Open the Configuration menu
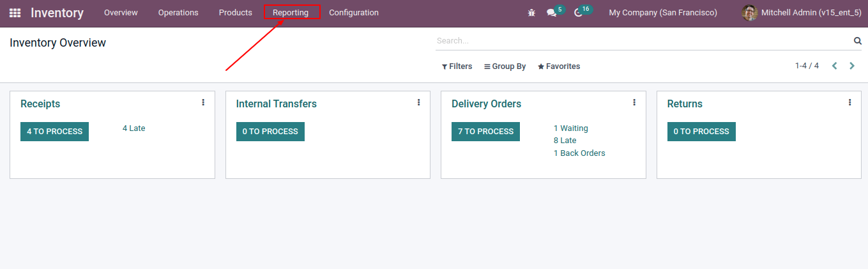 click(x=354, y=13)
